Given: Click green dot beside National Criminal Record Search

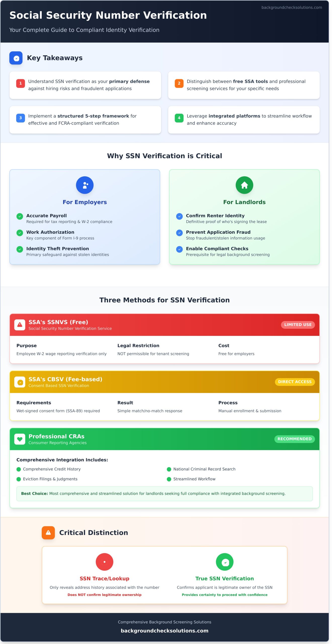Looking at the screenshot, I should (x=169, y=469).
